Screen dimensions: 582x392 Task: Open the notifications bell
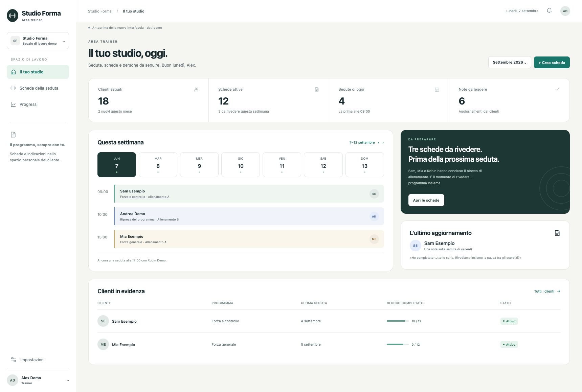tap(549, 11)
